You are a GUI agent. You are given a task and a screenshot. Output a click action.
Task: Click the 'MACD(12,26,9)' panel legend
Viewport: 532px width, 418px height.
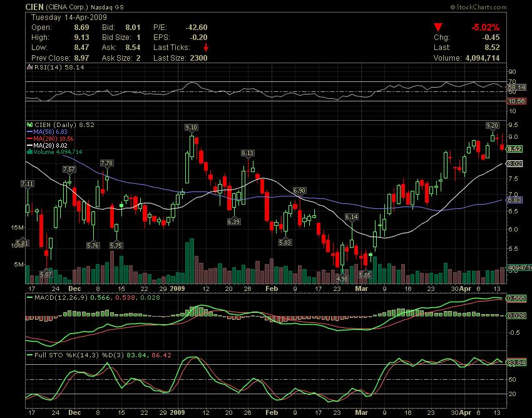[x=61, y=298]
